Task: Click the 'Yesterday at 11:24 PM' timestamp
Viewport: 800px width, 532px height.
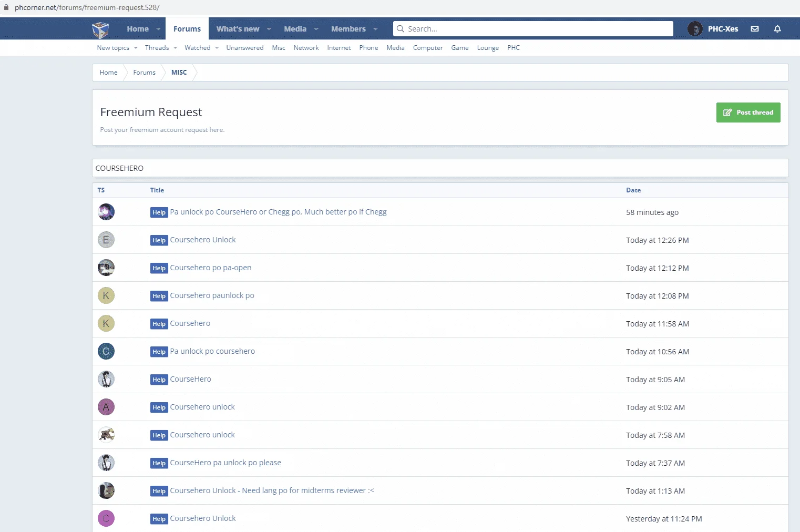Action: click(x=664, y=519)
